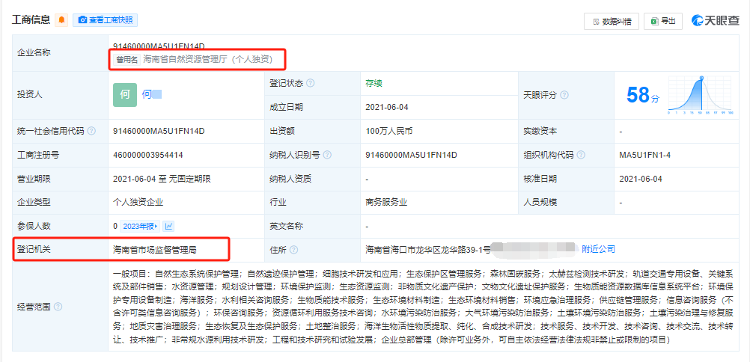Click help icon beside 住所
Screen dimensions: 750x362
tap(294, 250)
